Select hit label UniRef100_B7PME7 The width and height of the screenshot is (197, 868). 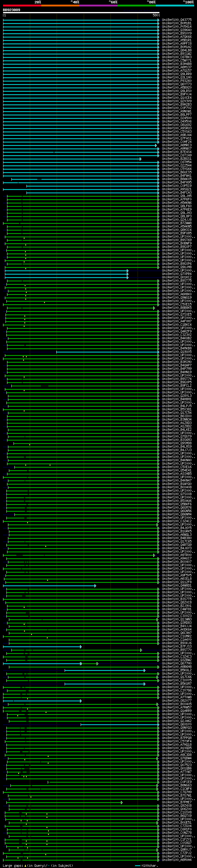(177, 802)
